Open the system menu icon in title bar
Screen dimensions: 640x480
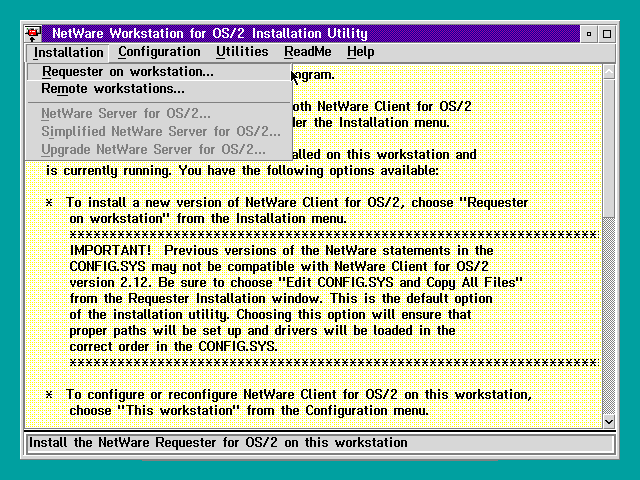click(33, 33)
